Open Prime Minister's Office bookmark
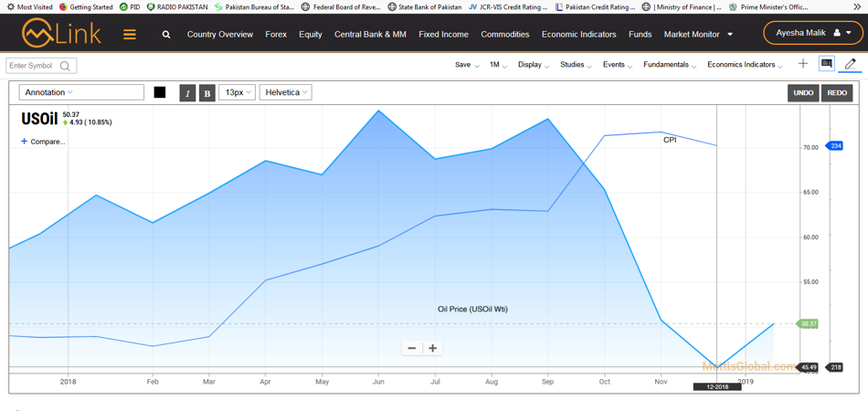This screenshot has height=411, width=868. coord(767,7)
